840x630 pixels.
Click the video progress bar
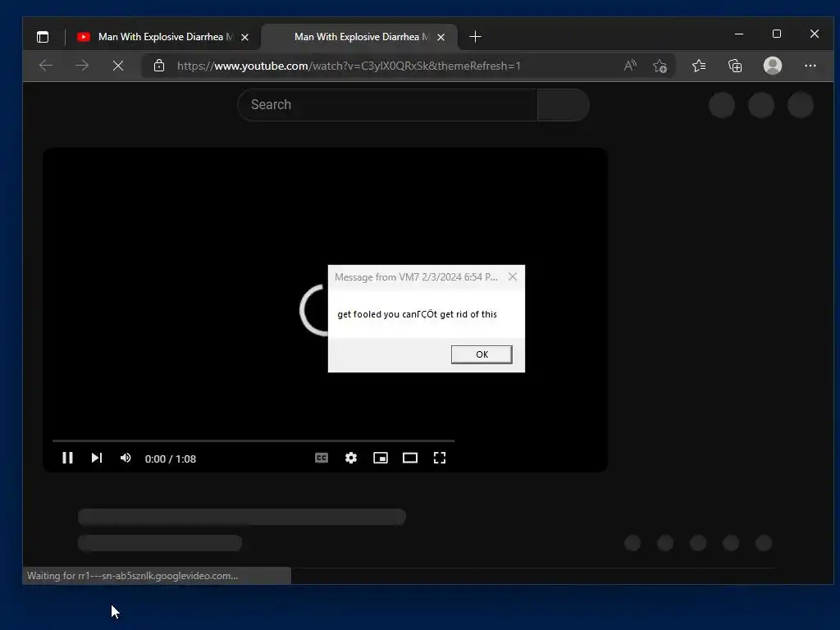pos(253,441)
